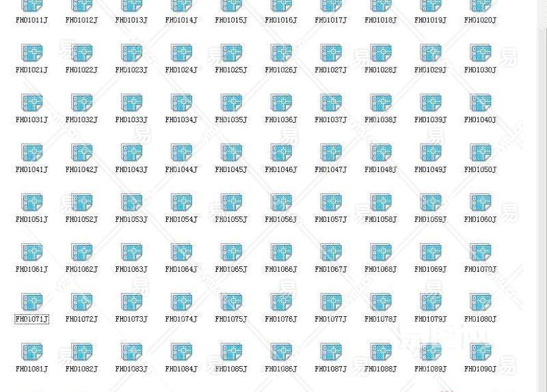Select file name FH01015J
547x392 pixels.
pos(231,20)
